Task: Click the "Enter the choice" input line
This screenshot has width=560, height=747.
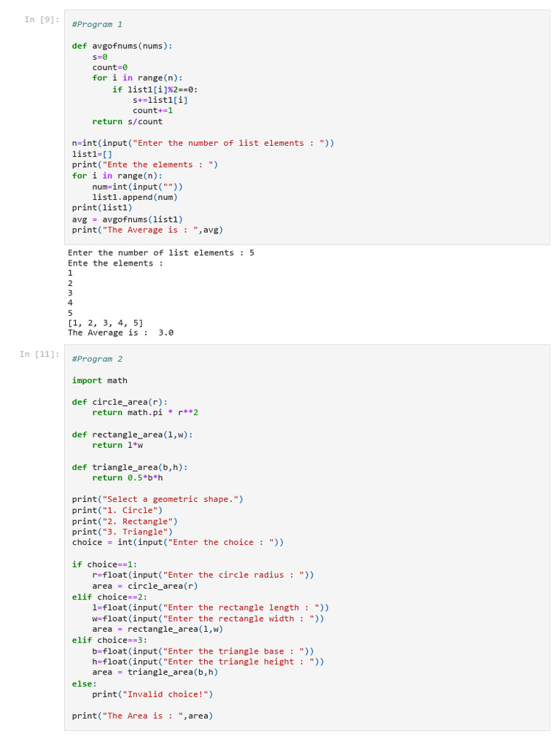Action: click(x=178, y=543)
